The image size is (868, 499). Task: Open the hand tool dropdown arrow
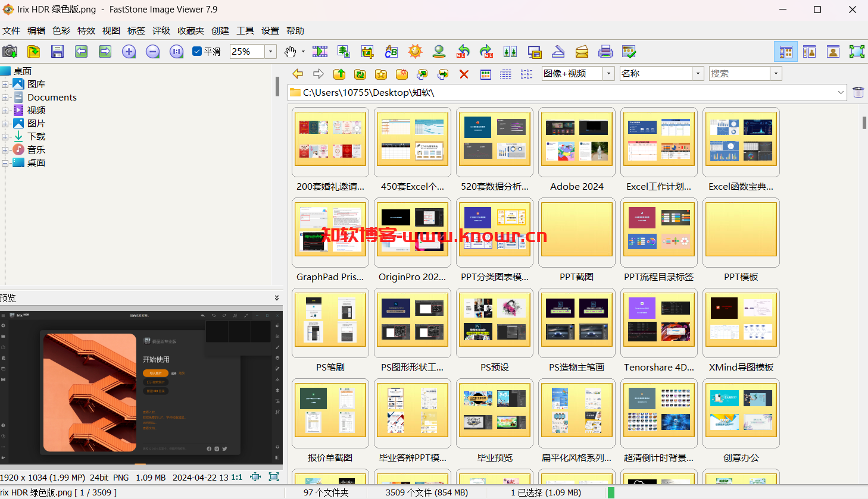click(x=303, y=52)
